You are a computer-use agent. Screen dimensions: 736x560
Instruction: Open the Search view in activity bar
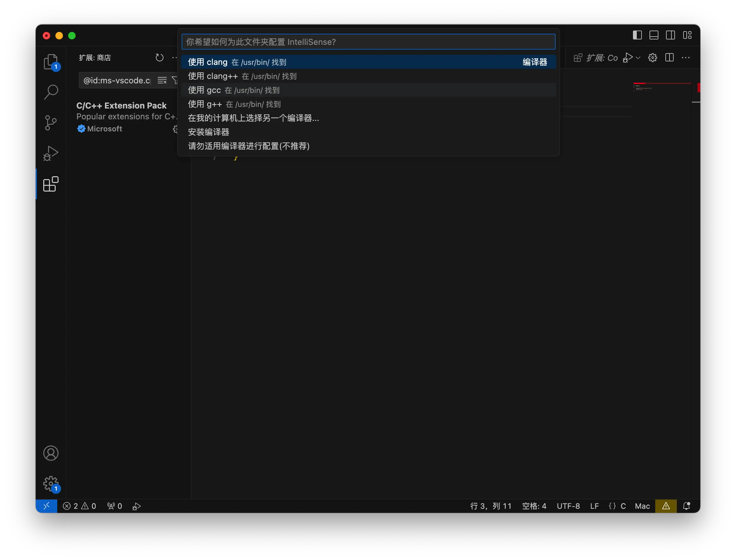[51, 92]
